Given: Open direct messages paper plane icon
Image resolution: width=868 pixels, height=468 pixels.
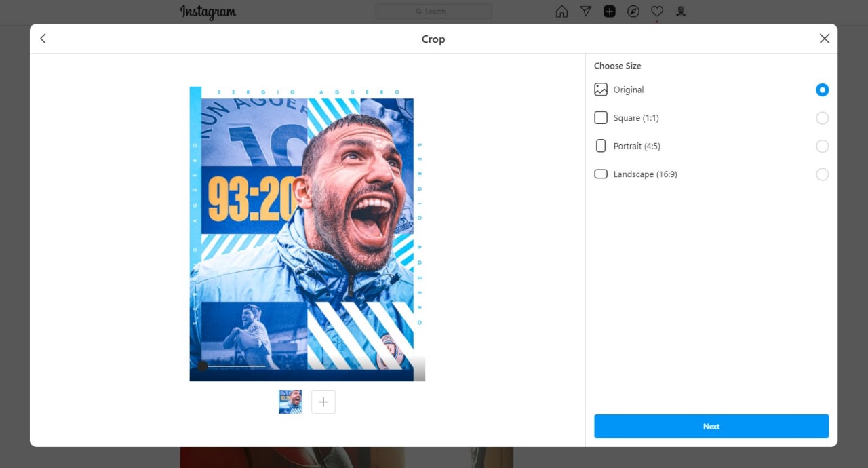Looking at the screenshot, I should (585, 12).
